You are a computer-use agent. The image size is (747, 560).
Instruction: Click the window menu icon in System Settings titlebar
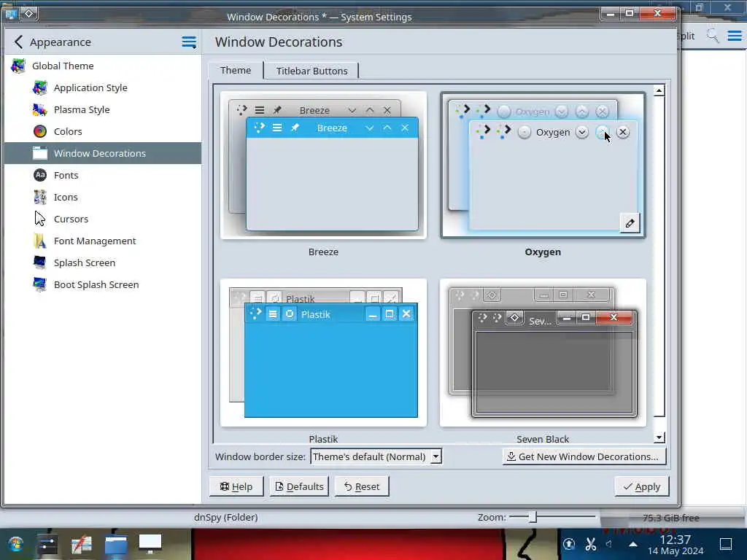tap(10, 13)
